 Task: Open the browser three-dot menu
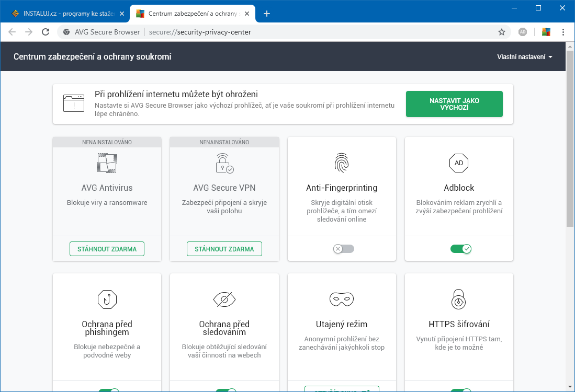pyautogui.click(x=563, y=32)
